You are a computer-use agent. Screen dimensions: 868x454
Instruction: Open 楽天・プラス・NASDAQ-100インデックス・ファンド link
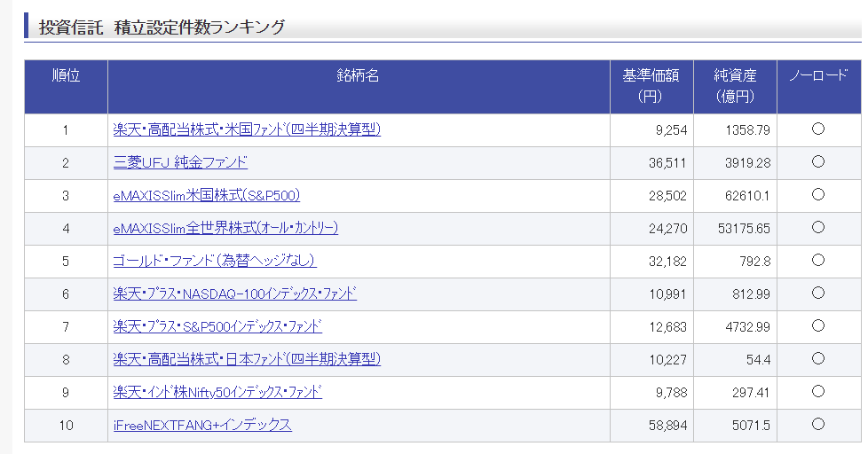[234, 294]
